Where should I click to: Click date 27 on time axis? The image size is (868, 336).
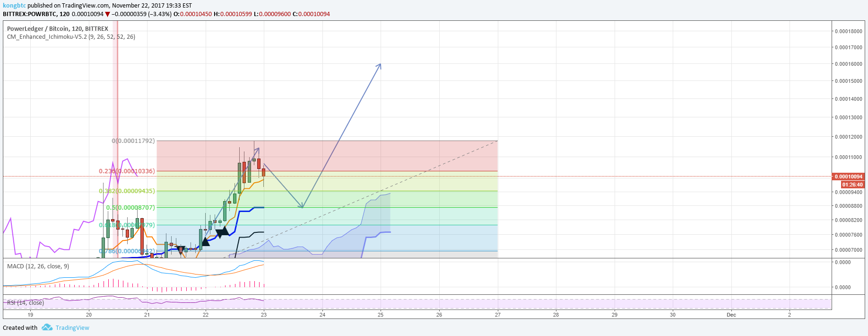tap(497, 315)
